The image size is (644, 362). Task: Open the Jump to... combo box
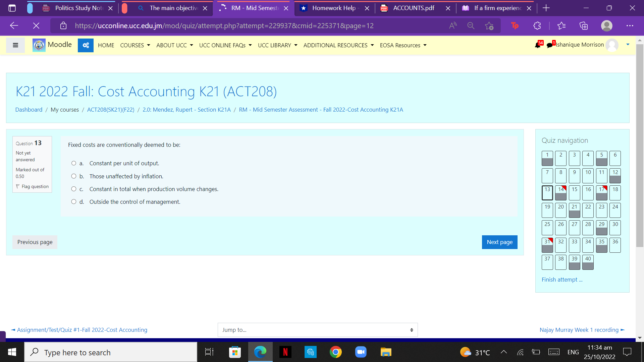pos(317,330)
